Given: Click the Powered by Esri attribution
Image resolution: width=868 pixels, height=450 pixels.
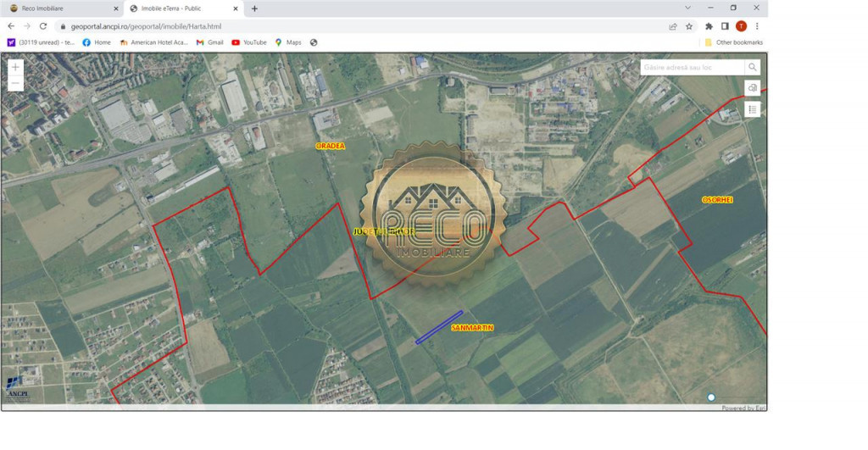Looking at the screenshot, I should coord(743,408).
